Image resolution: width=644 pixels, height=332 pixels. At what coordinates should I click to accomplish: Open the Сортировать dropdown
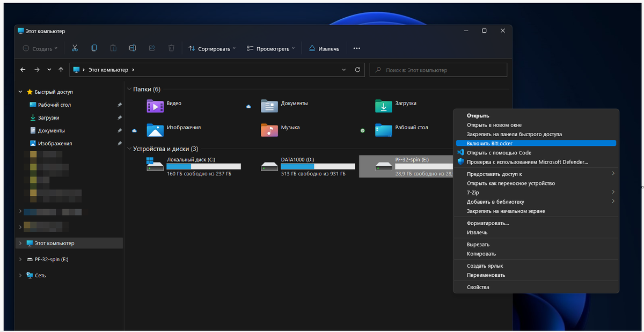pos(213,48)
